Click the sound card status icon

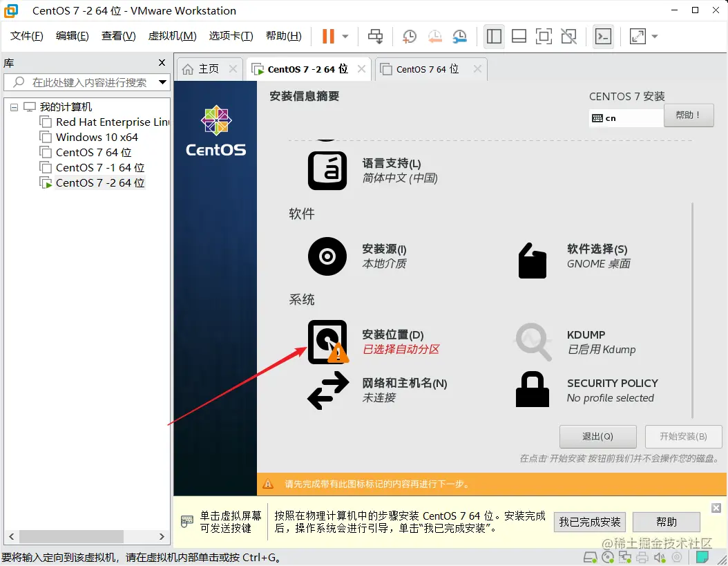pos(660,557)
